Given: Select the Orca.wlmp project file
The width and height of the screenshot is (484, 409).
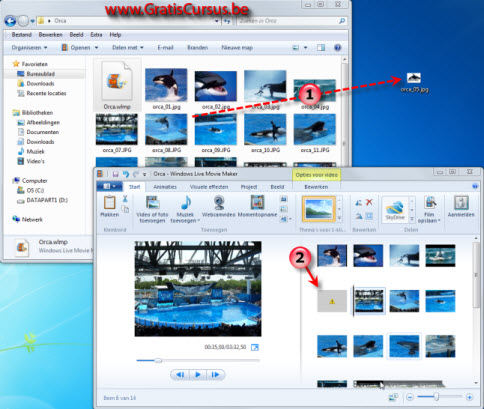Looking at the screenshot, I should tap(117, 85).
